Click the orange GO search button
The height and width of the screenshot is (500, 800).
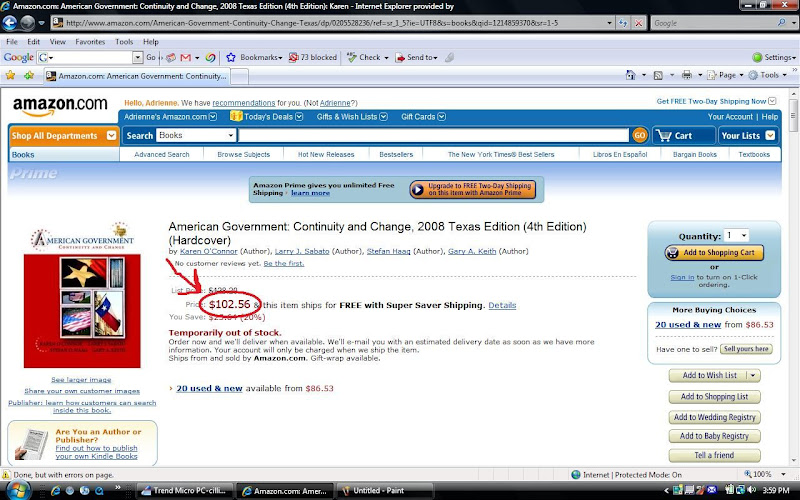[x=639, y=135]
